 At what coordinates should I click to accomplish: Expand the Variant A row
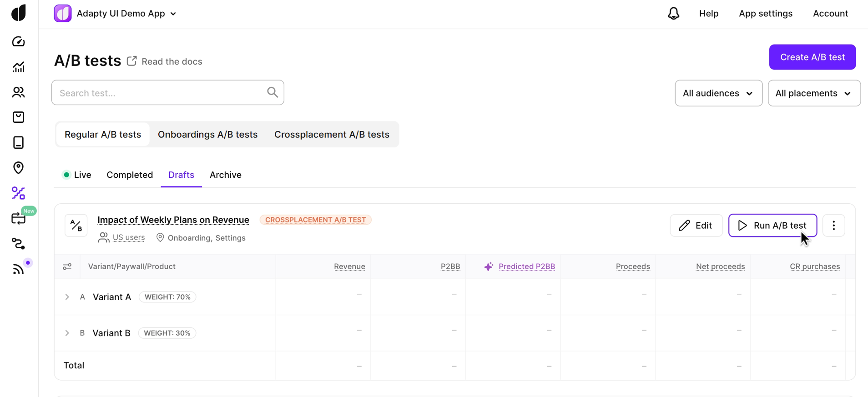click(67, 297)
